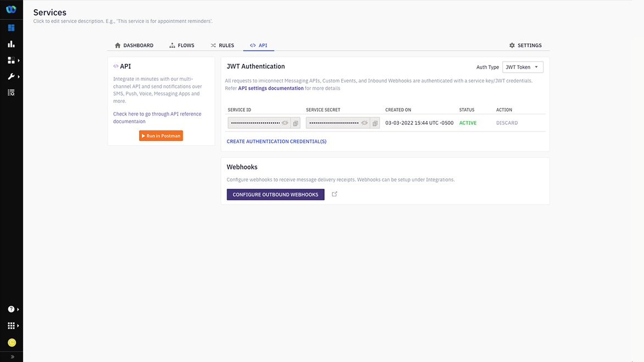Open SETTINGS from the tab bar

(525, 45)
